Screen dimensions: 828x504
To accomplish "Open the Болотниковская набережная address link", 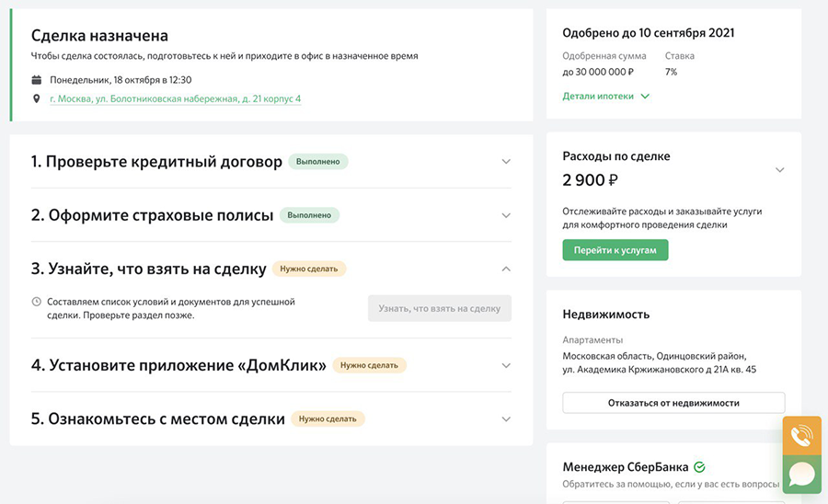I will click(176, 98).
